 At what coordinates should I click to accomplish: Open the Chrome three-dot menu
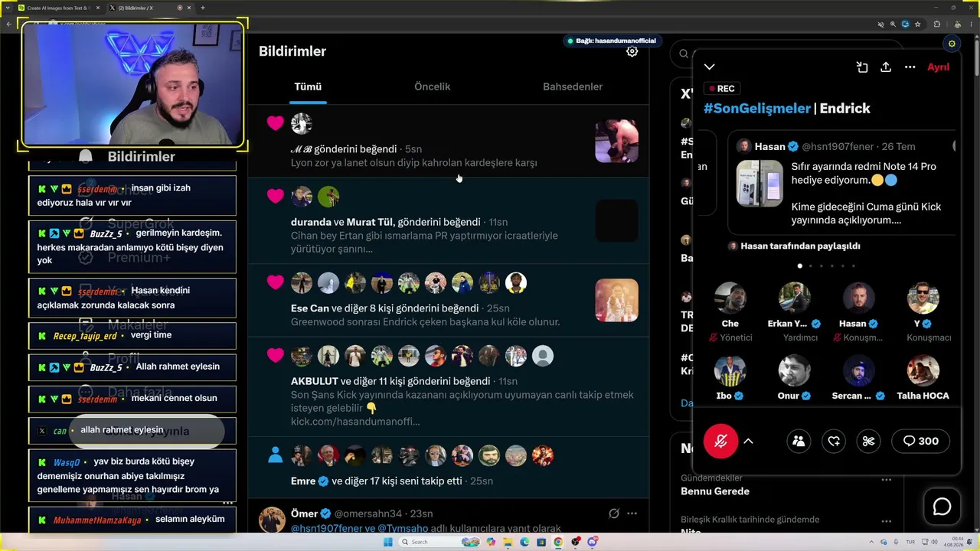click(x=971, y=24)
